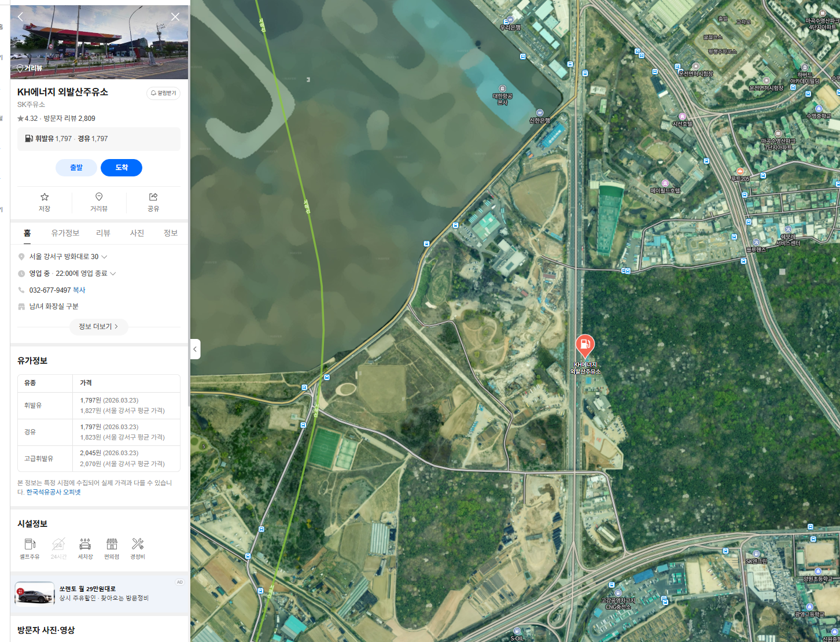Click the phone number 032-677-9497
The width and height of the screenshot is (840, 642).
(x=50, y=290)
